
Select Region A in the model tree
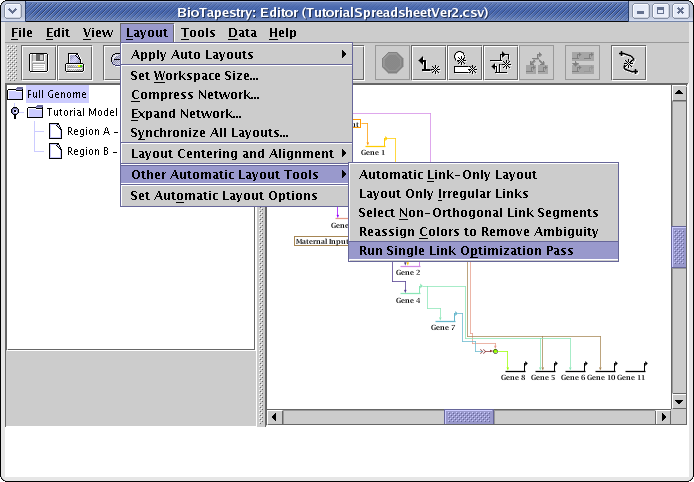click(92, 132)
